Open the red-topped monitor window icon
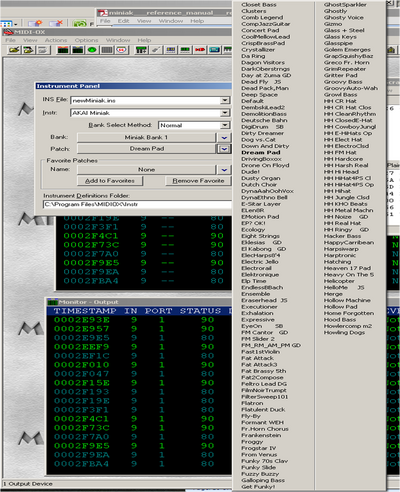Viewport: 400px width, 492px height. click(x=63, y=50)
